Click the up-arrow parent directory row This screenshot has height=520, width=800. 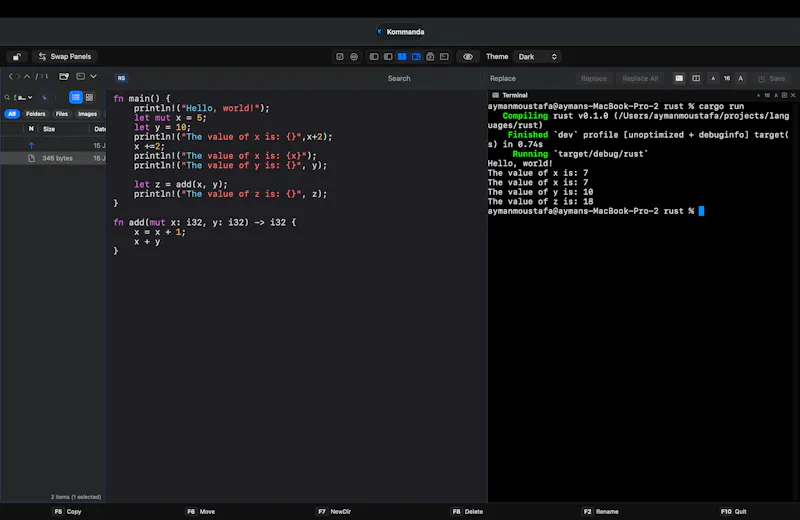53,145
